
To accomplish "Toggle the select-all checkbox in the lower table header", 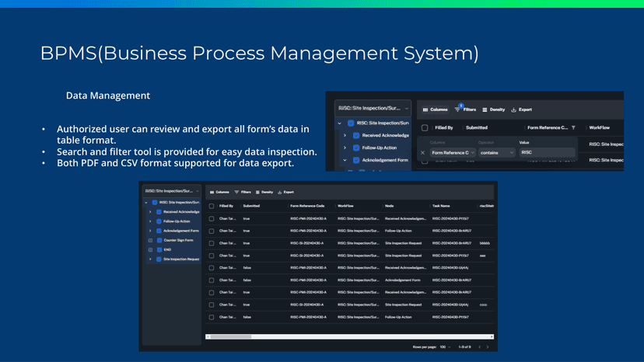I will (x=212, y=206).
